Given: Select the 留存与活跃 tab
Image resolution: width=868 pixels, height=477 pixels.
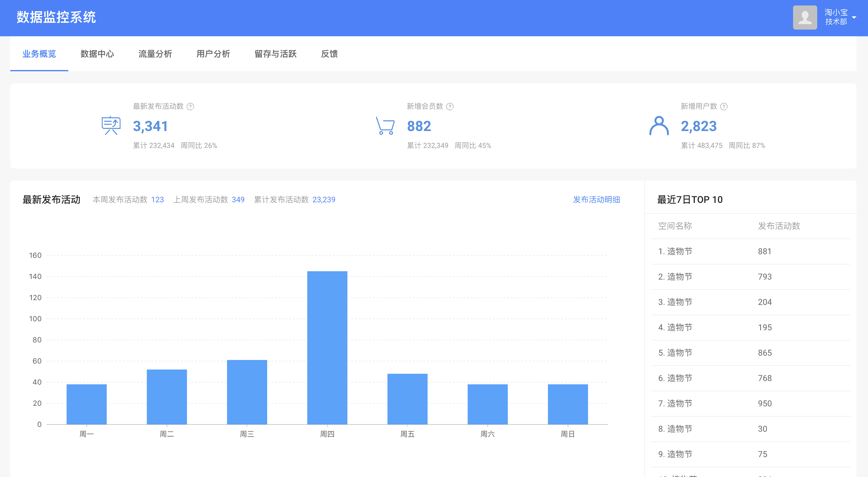Looking at the screenshot, I should coord(275,54).
